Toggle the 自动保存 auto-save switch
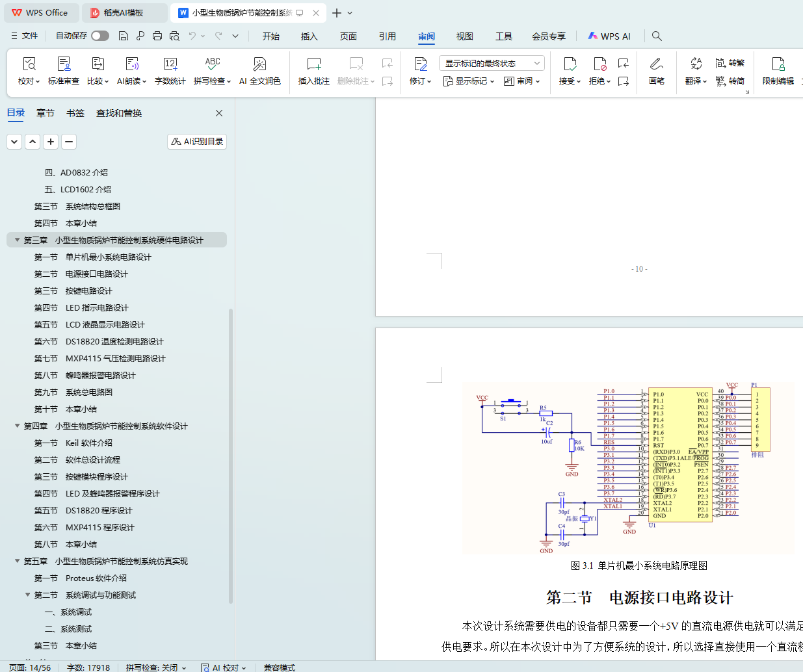Screen dimensions: 803x672 (100, 36)
